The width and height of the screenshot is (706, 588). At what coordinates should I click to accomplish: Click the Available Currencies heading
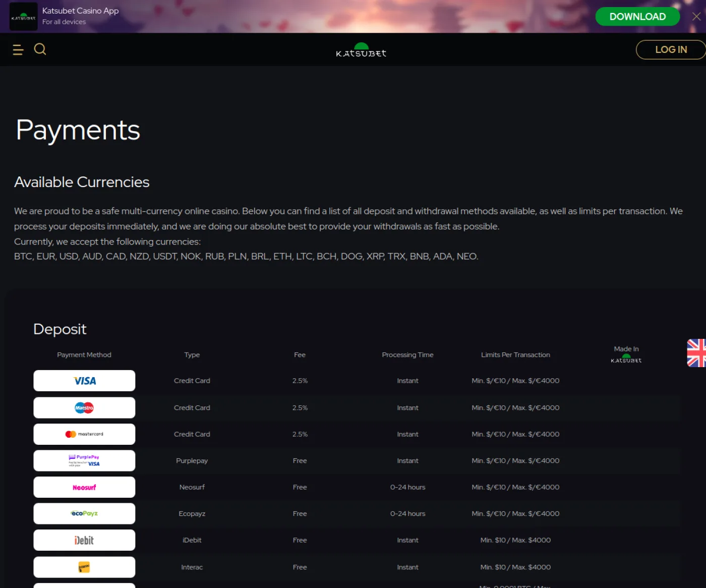[x=82, y=182]
